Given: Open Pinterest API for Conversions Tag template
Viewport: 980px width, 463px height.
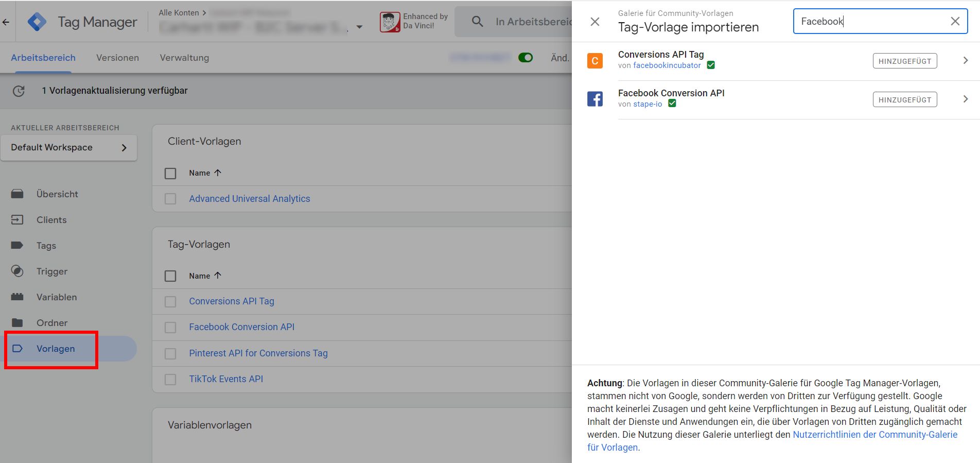Looking at the screenshot, I should [x=258, y=353].
